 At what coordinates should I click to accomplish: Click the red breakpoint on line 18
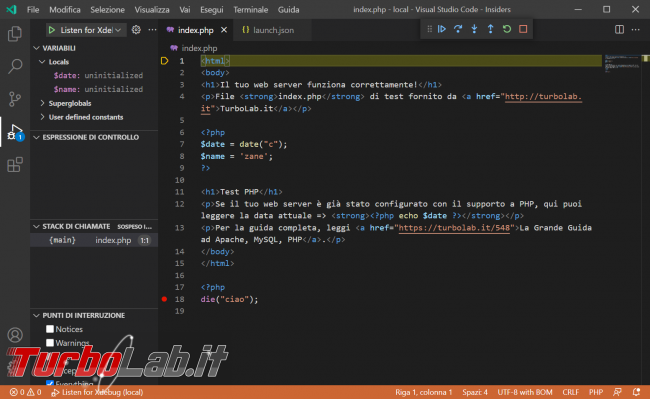[165, 299]
